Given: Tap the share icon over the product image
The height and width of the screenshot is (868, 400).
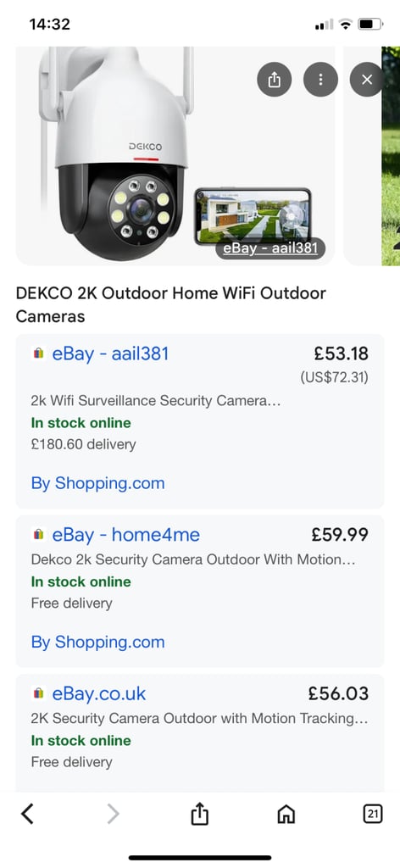Looking at the screenshot, I should pos(275,81).
